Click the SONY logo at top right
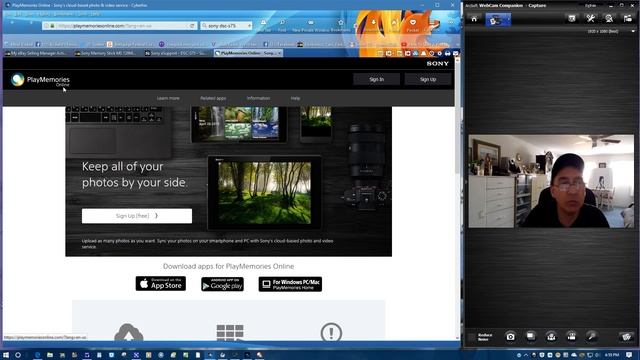Image resolution: width=640 pixels, height=360 pixels. tap(438, 64)
